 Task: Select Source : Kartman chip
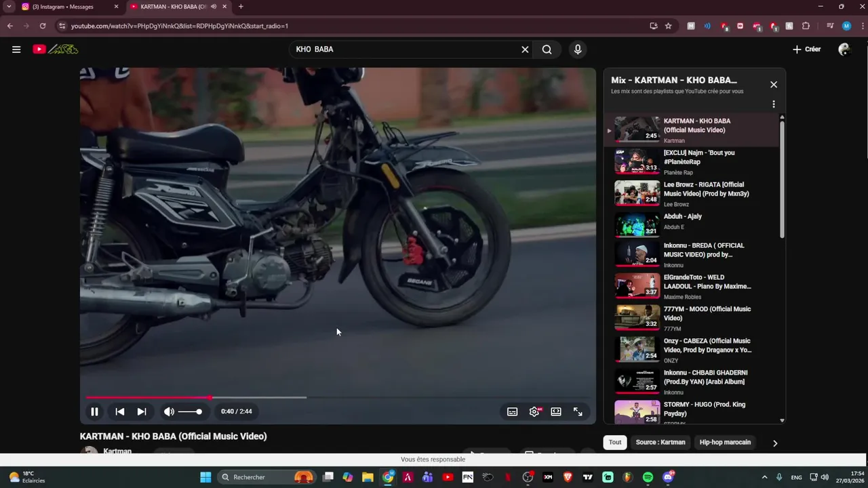click(x=660, y=443)
